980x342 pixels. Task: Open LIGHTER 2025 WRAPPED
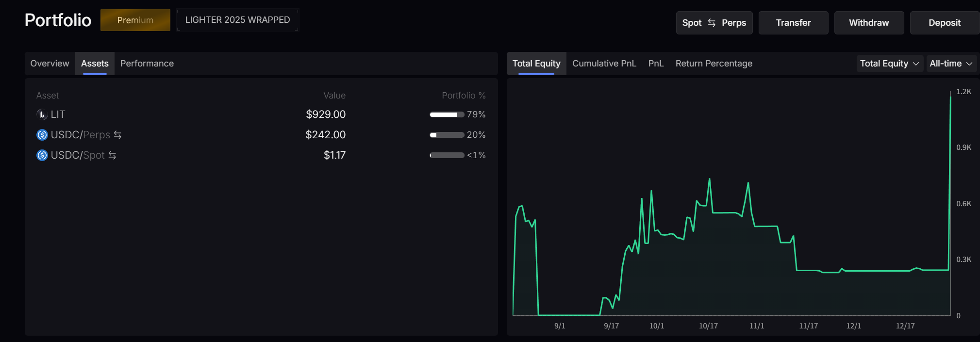point(237,20)
